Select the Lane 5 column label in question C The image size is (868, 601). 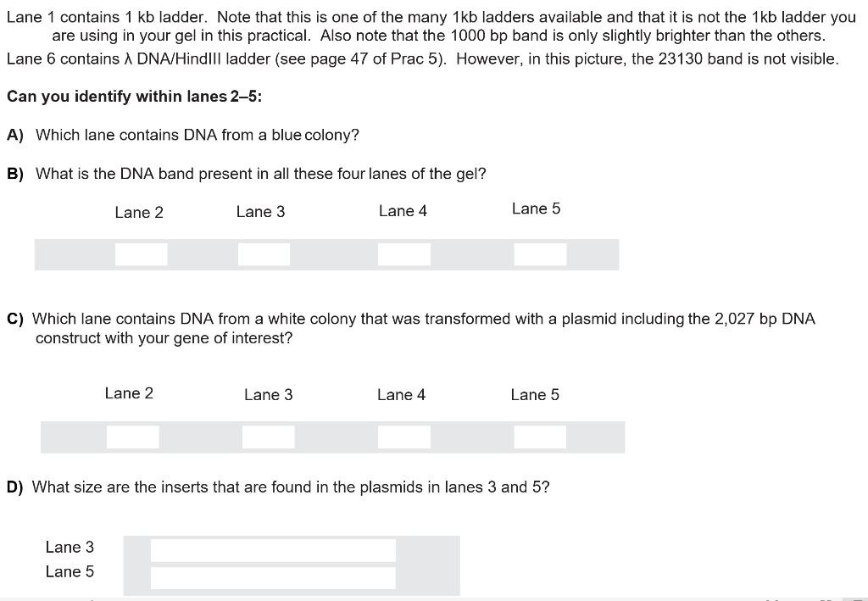[535, 394]
